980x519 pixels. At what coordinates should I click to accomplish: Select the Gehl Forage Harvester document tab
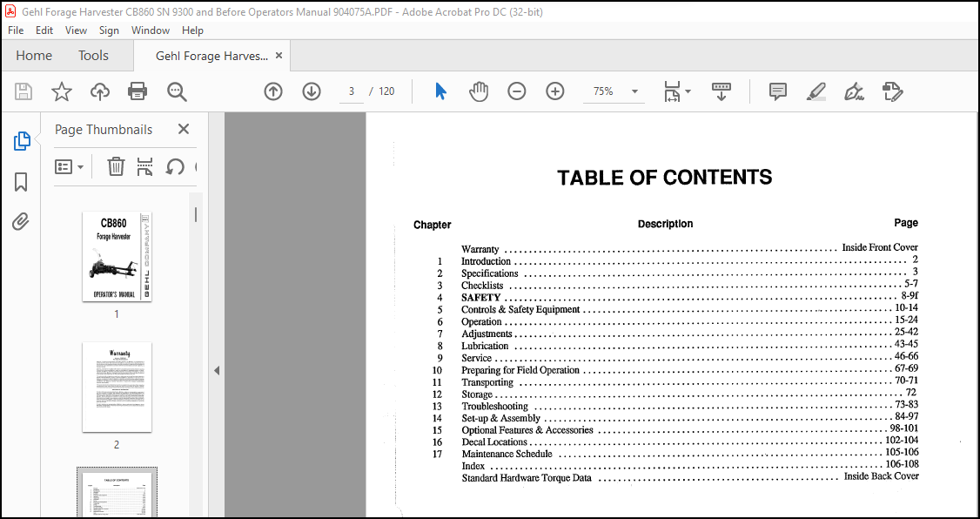coord(211,56)
